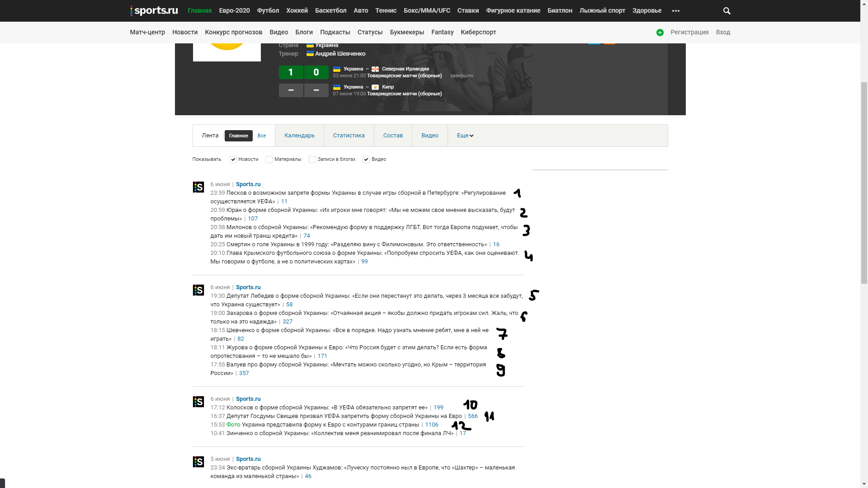Click the Sports.ru avatar beside the 5 июня block

point(198,462)
